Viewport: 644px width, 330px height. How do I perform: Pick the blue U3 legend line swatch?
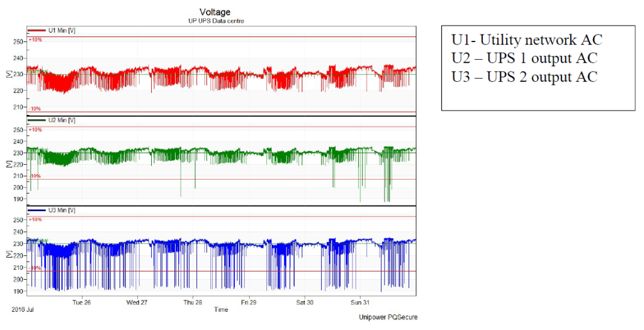(x=37, y=211)
